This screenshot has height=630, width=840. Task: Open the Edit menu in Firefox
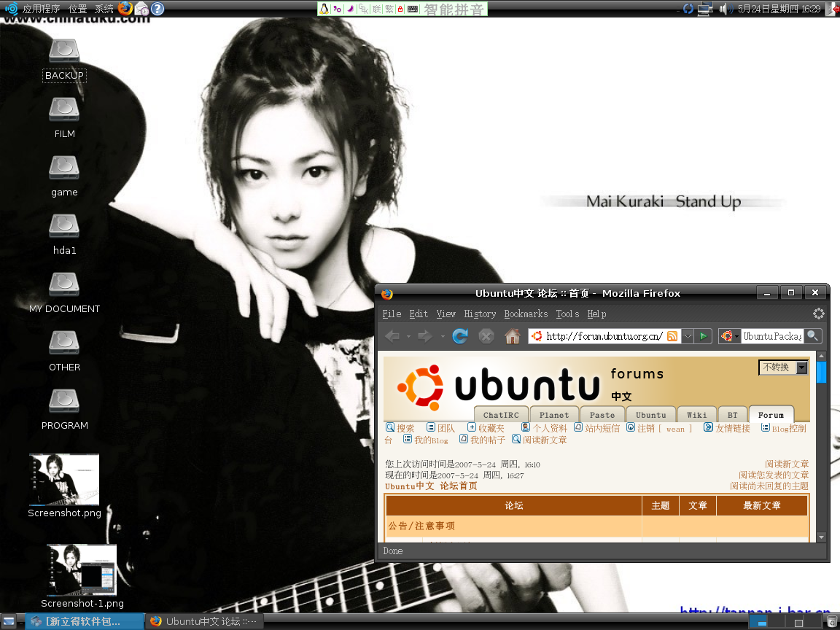(x=419, y=314)
